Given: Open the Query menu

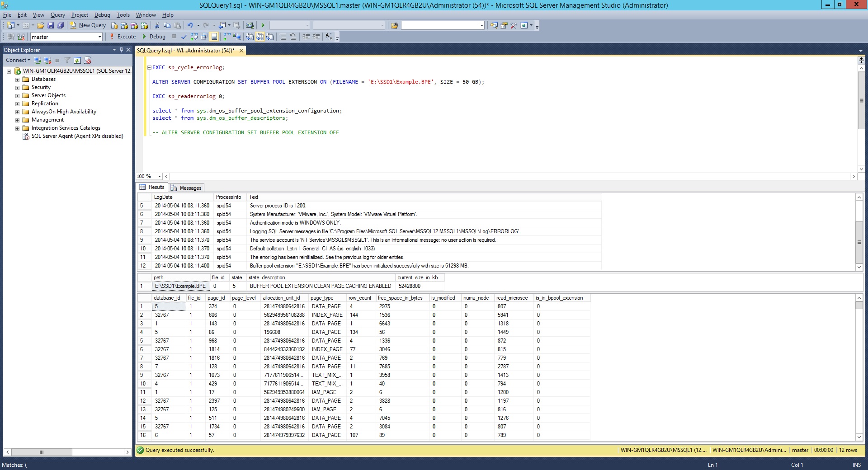Looking at the screenshot, I should [x=57, y=15].
